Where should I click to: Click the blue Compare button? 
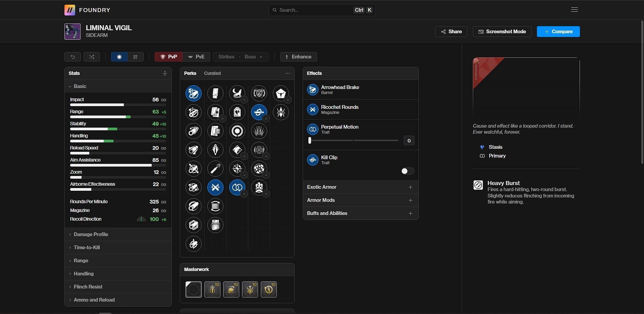558,32
